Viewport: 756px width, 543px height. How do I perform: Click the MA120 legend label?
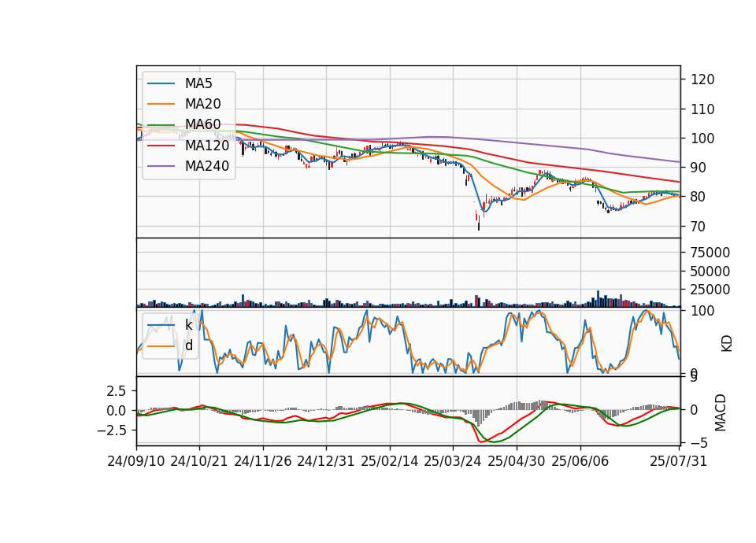207,145
